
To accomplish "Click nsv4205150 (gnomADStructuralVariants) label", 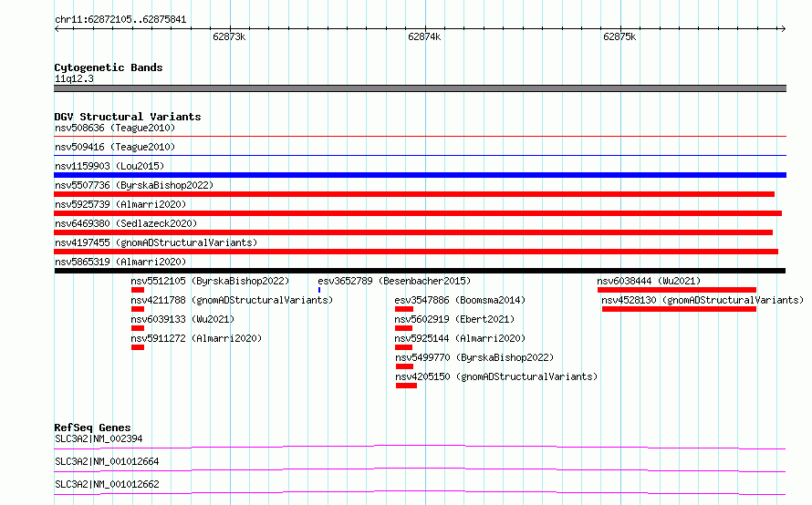I will pos(496,376).
